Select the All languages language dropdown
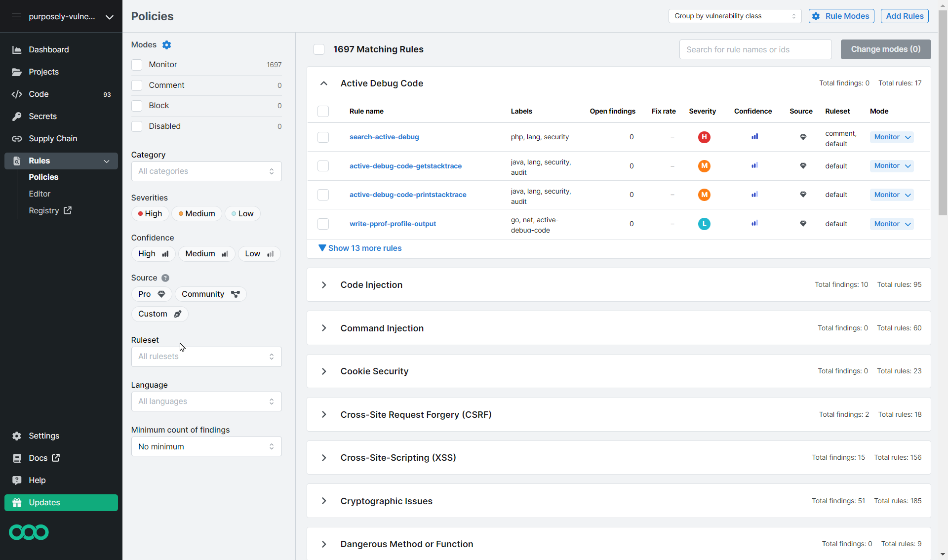This screenshot has width=948, height=560. coord(206,400)
